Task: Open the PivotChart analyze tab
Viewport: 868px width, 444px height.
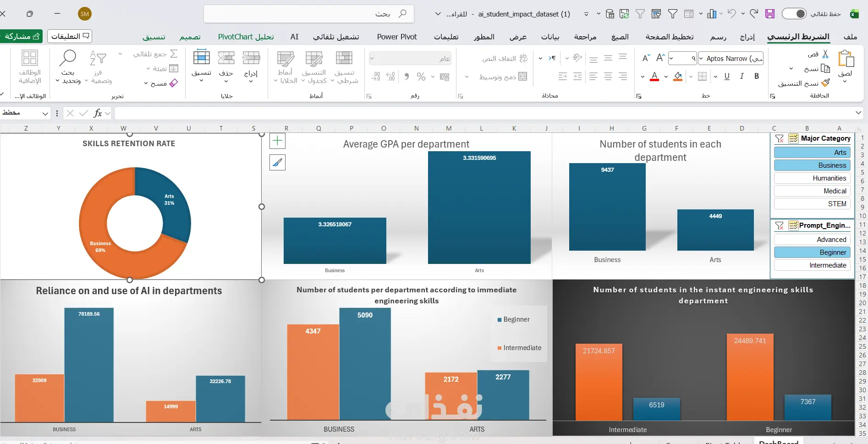Action: (x=246, y=37)
